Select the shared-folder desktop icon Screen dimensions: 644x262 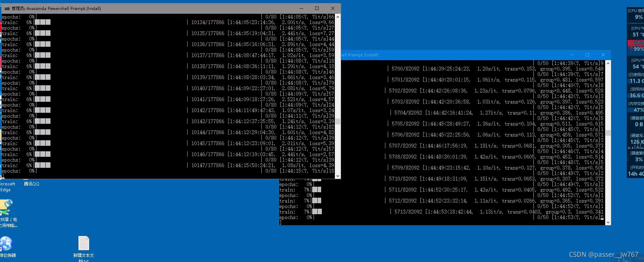point(7,207)
